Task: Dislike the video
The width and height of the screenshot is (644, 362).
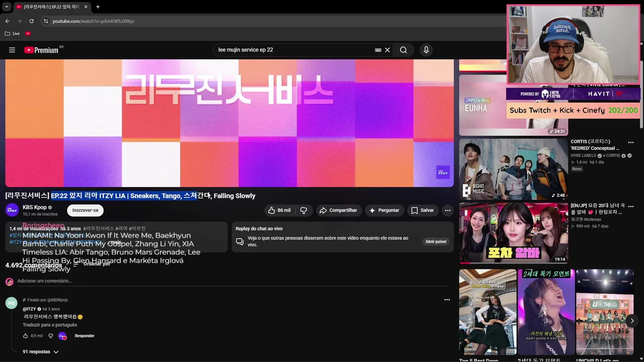Action: tap(303, 210)
